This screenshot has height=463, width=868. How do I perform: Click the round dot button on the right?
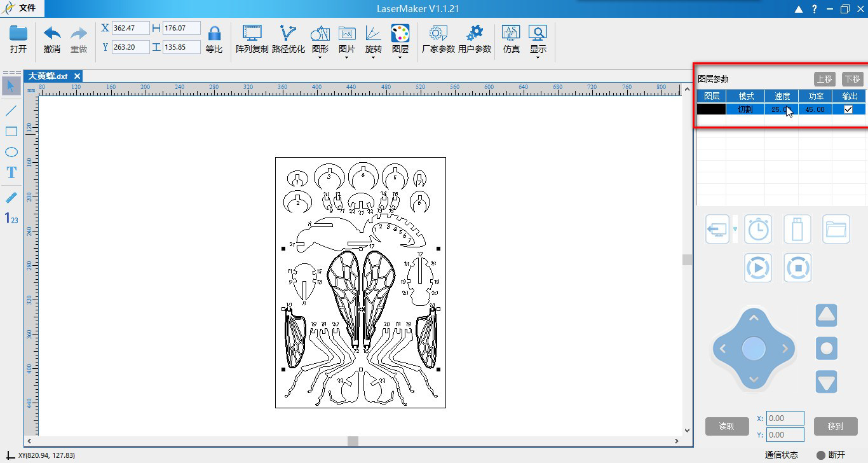pos(826,349)
